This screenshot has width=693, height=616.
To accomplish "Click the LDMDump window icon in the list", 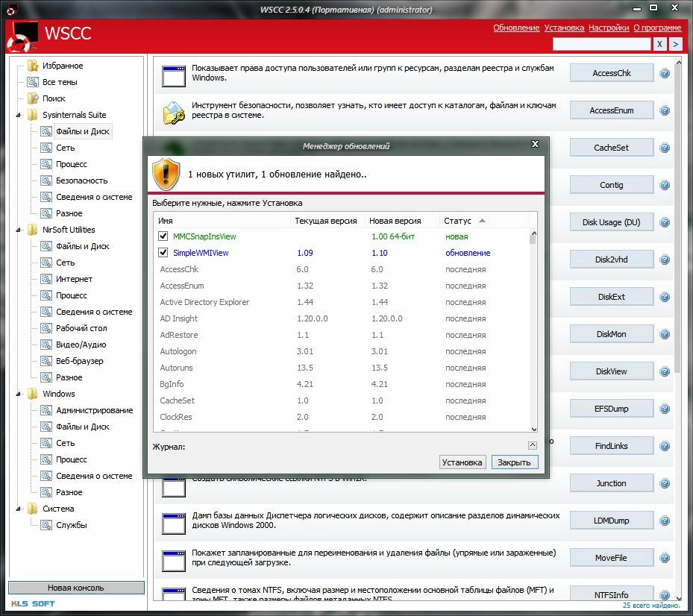I will click(x=174, y=524).
